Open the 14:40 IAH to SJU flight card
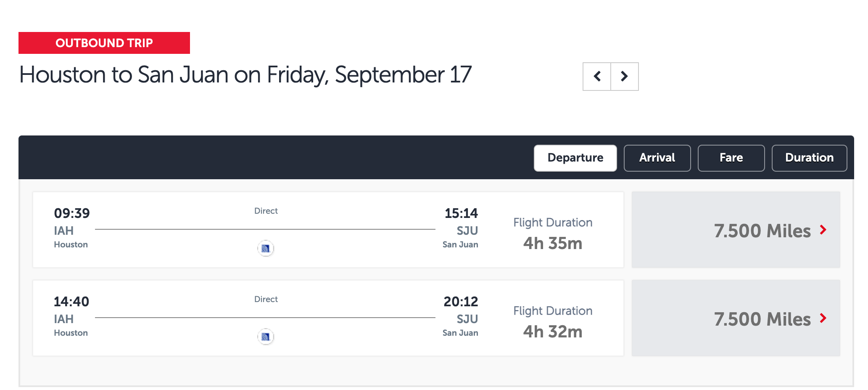This screenshot has width=868, height=390. point(328,318)
